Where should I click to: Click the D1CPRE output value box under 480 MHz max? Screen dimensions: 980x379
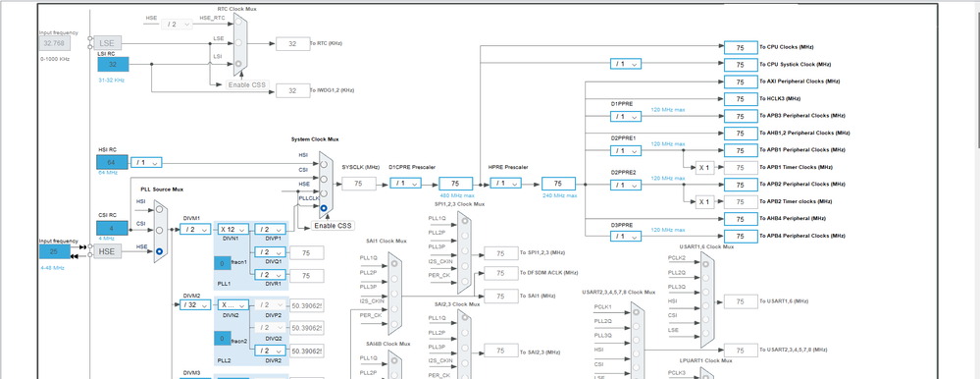click(x=455, y=184)
